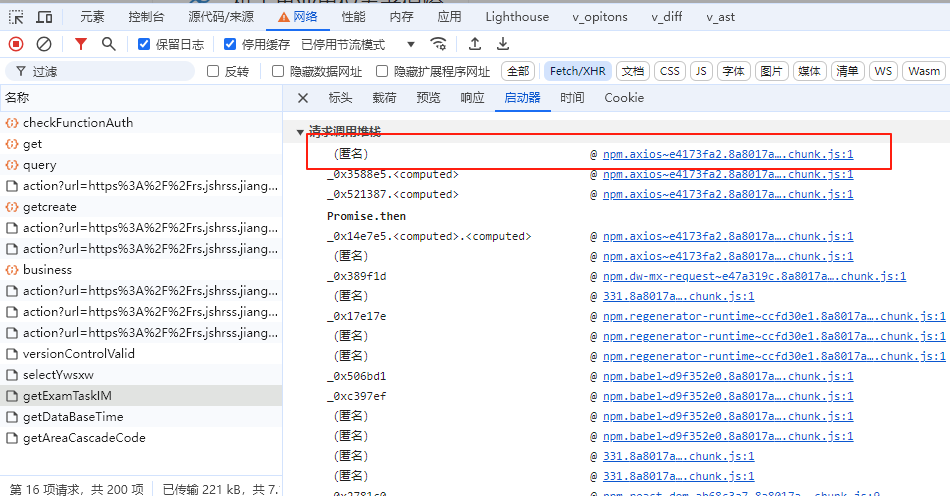Screen dimensions: 950x496
Task: Filter requests by Img type
Action: click(771, 71)
